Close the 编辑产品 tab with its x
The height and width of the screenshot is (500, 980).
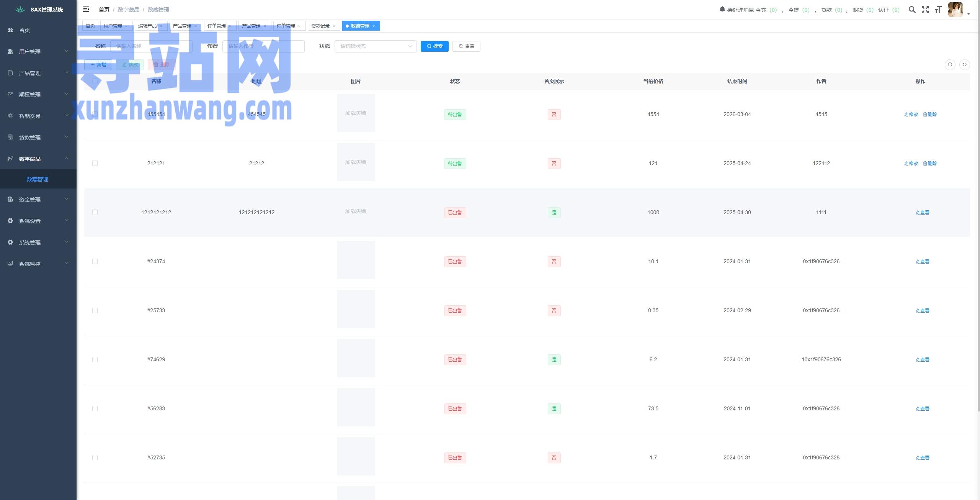161,26
